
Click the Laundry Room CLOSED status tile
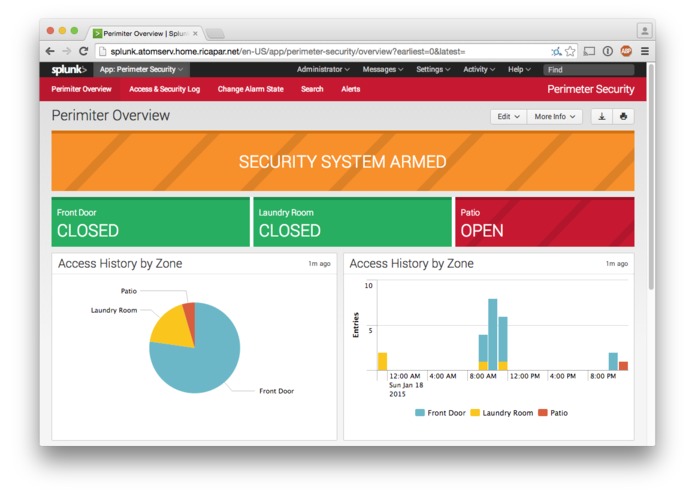click(352, 222)
